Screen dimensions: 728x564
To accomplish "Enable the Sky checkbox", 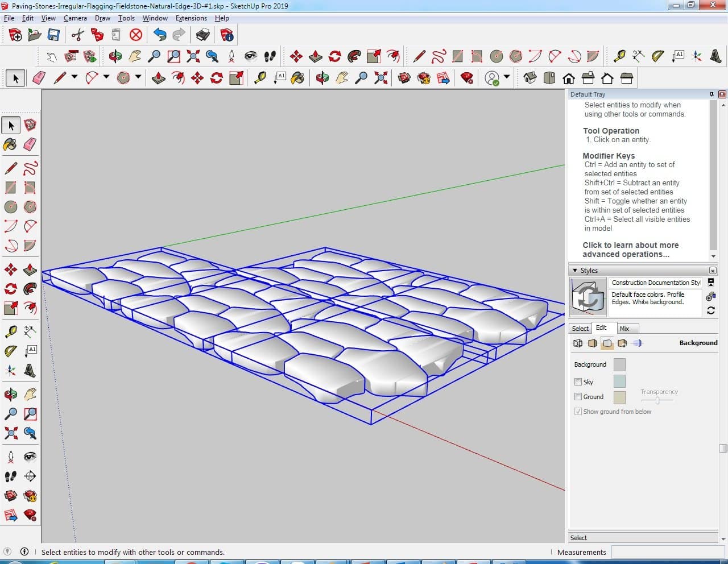I will coord(578,382).
